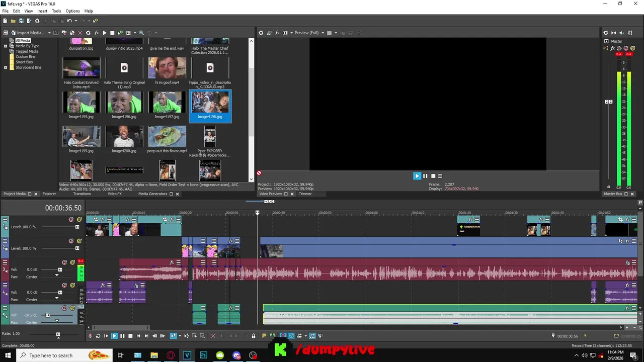Expand the Media By Type tree node
The height and width of the screenshot is (362, 644).
click(x=6, y=46)
